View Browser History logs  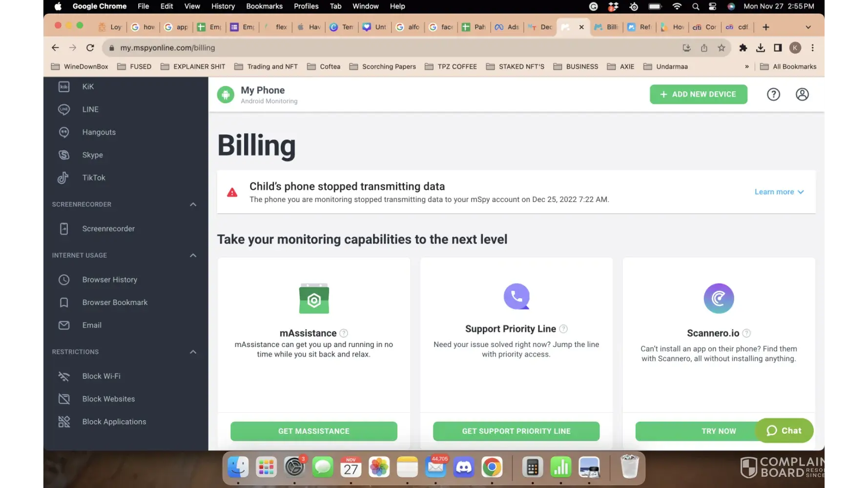[x=109, y=280]
